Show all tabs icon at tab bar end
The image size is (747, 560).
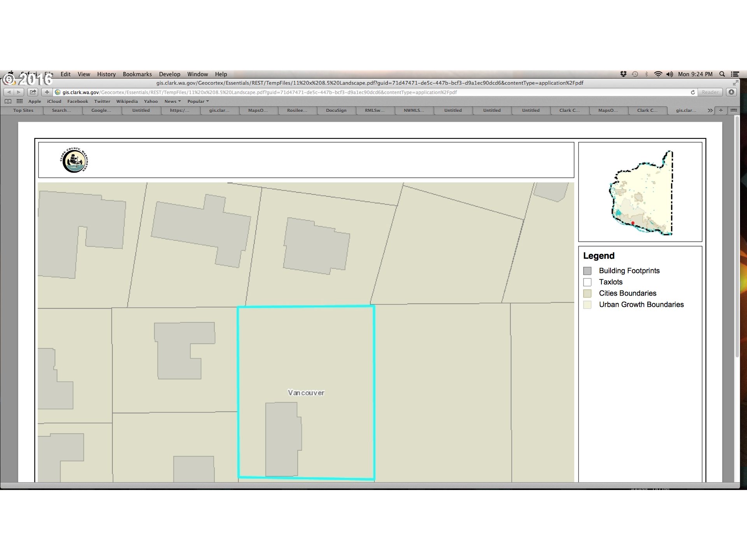click(x=733, y=110)
